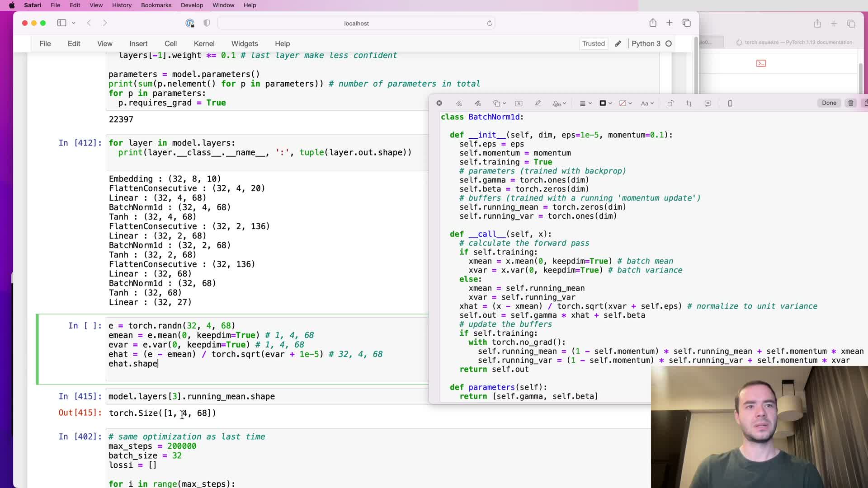Delete the screenshot with the trash icon
This screenshot has height=488, width=868.
[x=851, y=103]
